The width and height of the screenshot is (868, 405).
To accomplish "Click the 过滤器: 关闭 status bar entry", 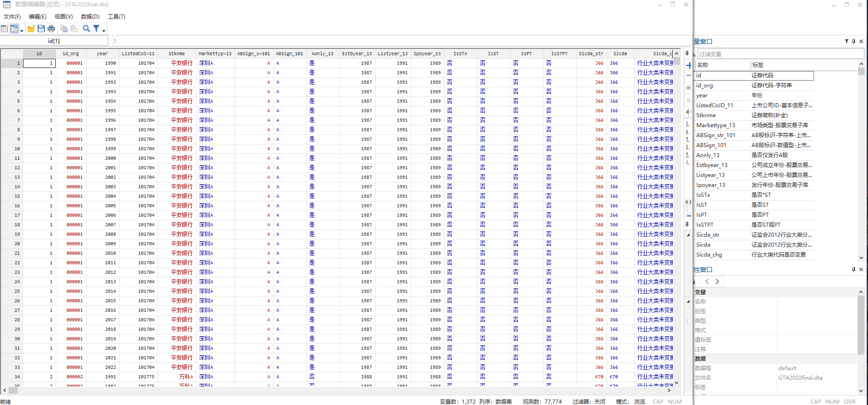I will click(x=588, y=401).
